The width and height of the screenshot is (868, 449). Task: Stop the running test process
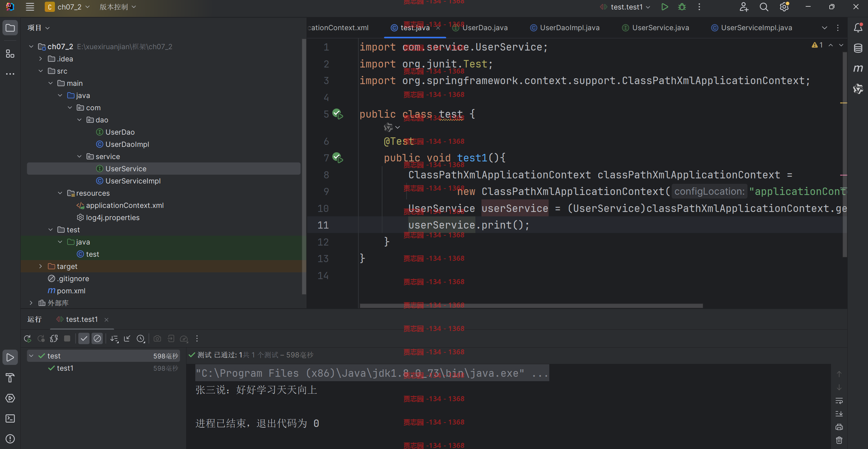tap(67, 338)
